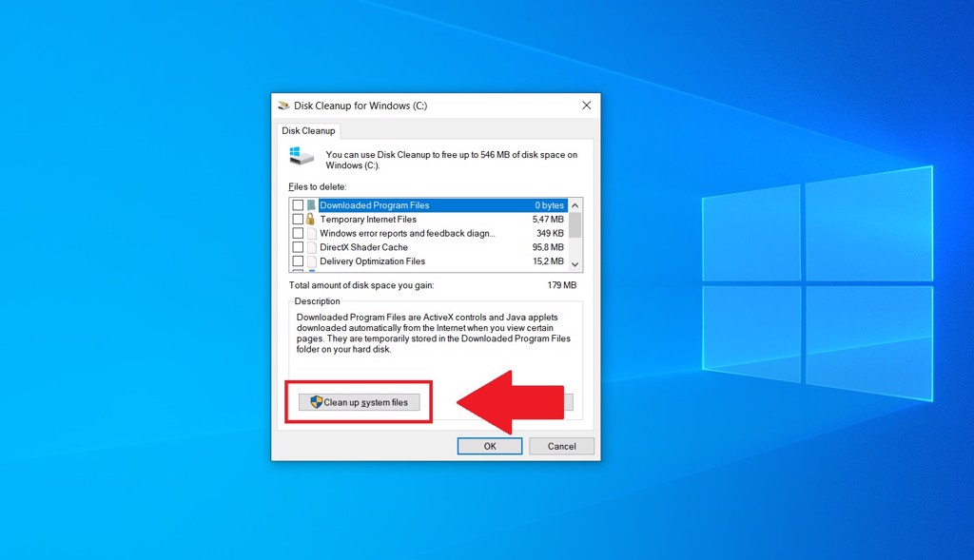Click the Windows drive icon in dialog

[302, 156]
